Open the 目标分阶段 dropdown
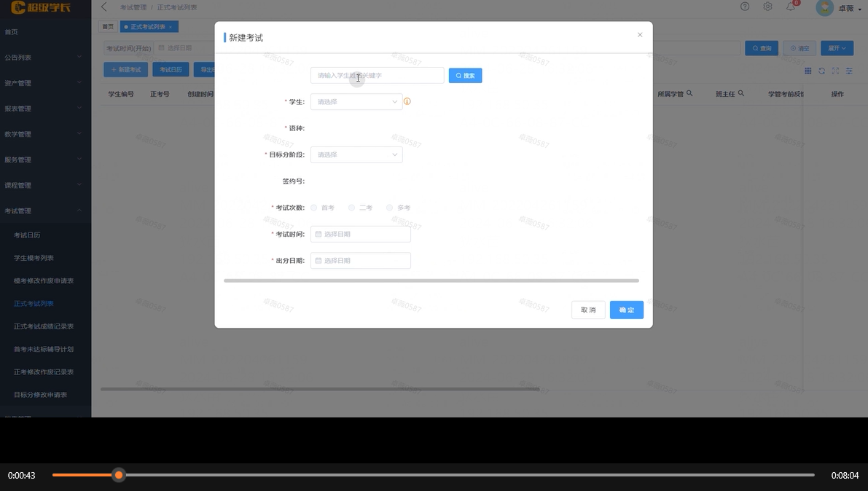Image resolution: width=868 pixels, height=491 pixels. [x=356, y=154]
